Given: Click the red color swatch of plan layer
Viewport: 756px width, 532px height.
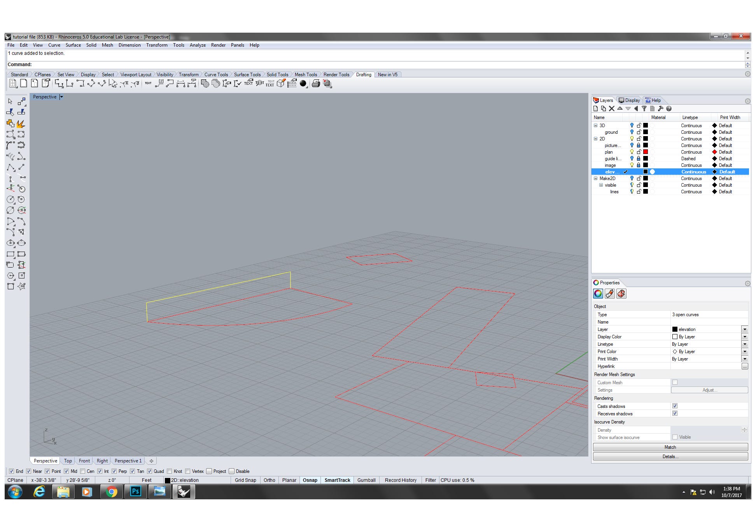Looking at the screenshot, I should 646,152.
